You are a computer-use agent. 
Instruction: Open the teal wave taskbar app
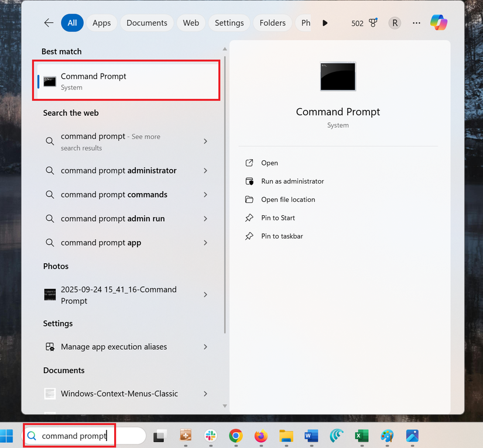tap(337, 436)
